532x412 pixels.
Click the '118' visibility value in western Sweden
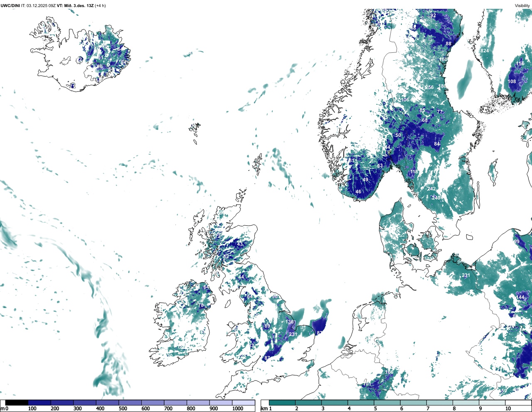[414, 172]
